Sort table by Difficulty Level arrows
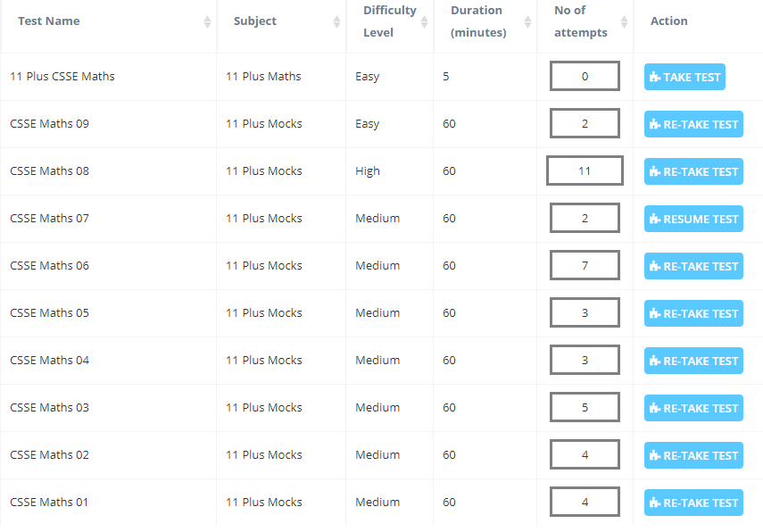 point(424,21)
